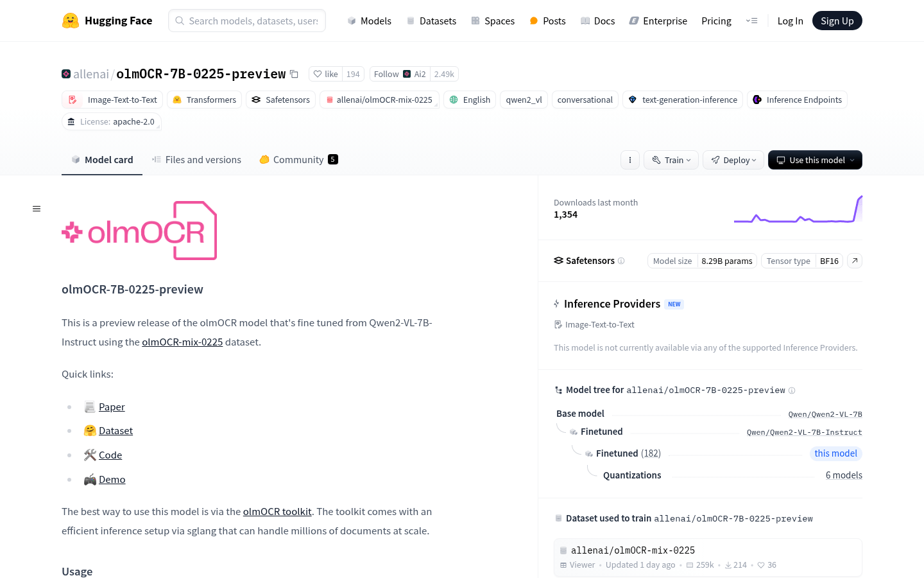This screenshot has height=578, width=924.
Task: Click the Model tree info icon
Action: click(792, 390)
